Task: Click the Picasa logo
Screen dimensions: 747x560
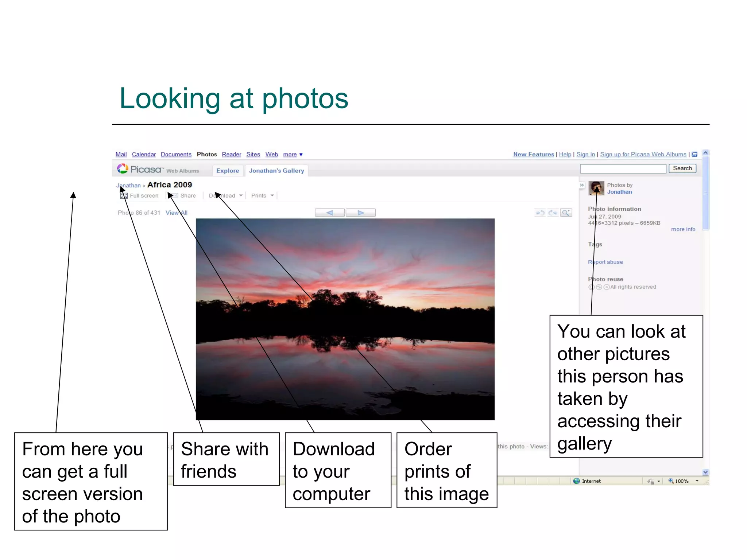Action: 140,170
